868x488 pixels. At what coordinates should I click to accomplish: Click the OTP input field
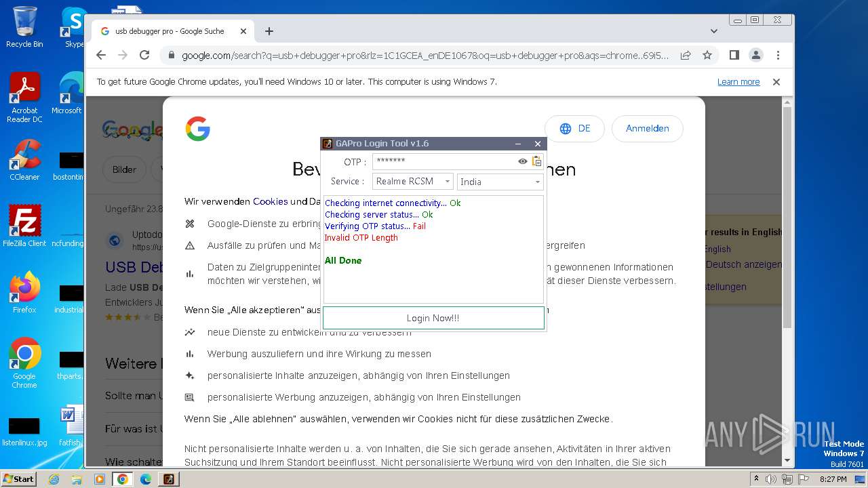(x=444, y=161)
